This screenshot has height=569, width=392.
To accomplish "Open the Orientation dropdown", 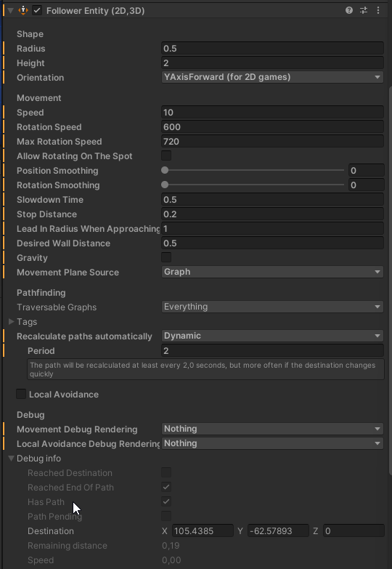I will click(272, 77).
